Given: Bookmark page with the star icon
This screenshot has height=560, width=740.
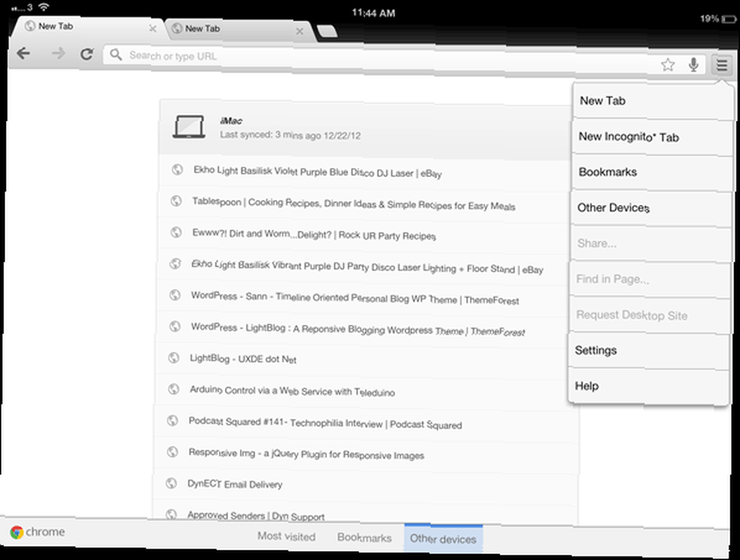Looking at the screenshot, I should pos(667,64).
